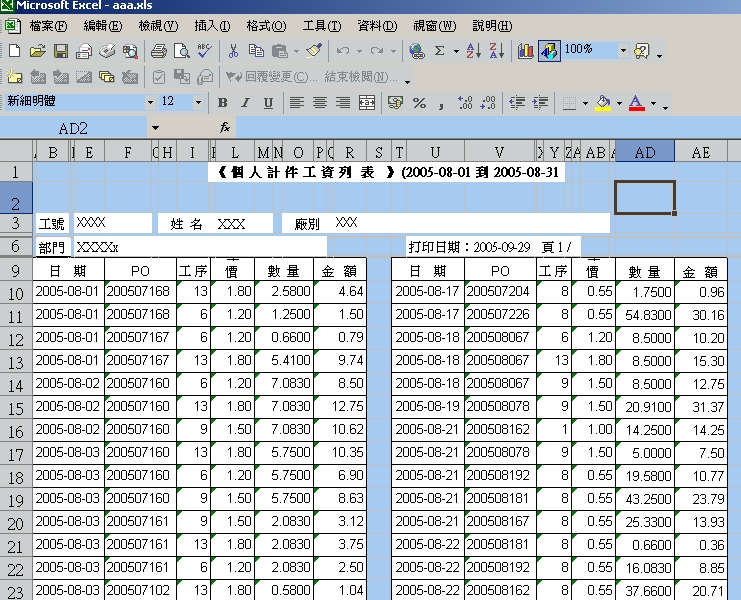Toggle Underline formatting
This screenshot has width=741, height=600.
[x=268, y=103]
